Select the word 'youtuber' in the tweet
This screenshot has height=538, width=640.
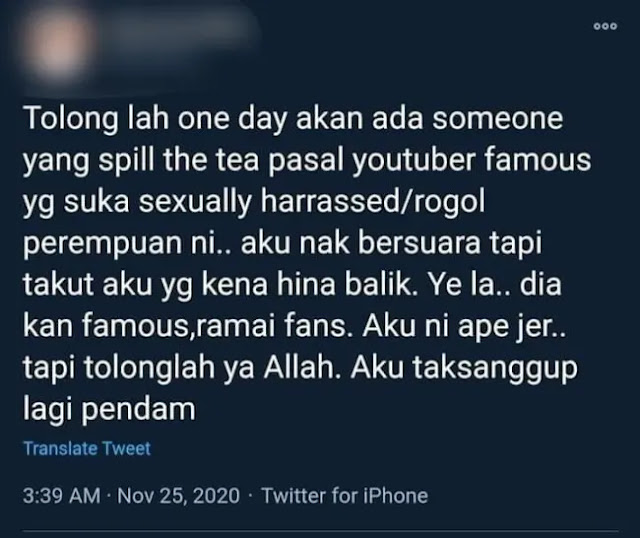[413, 160]
